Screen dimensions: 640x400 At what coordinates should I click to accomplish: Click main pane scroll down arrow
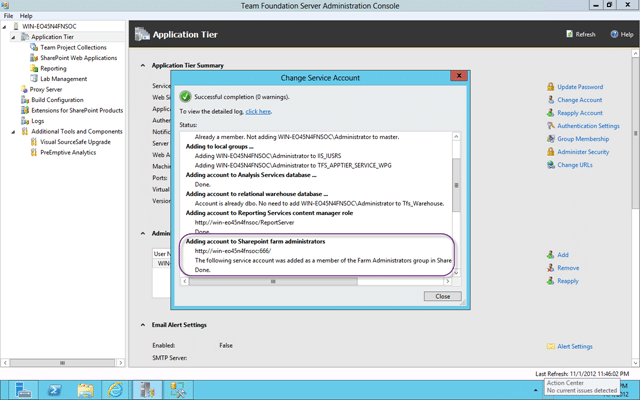635,362
